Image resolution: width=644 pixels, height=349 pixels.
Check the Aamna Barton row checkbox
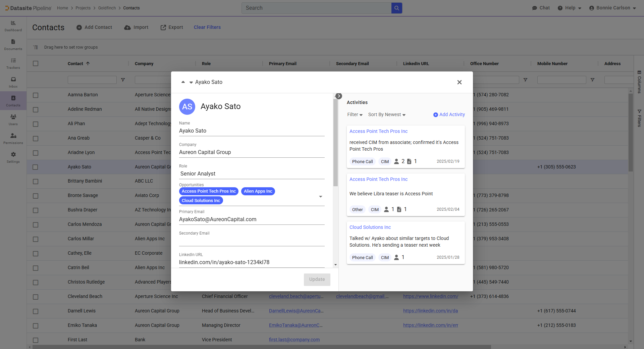36,95
